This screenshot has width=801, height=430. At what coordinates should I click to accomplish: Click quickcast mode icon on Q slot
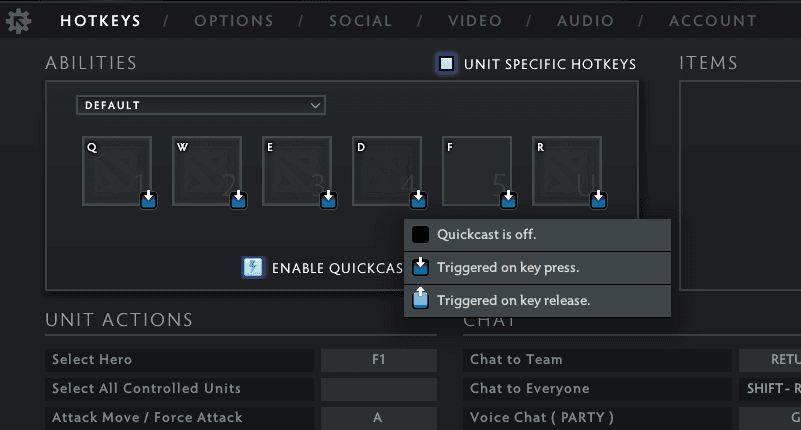[x=149, y=200]
